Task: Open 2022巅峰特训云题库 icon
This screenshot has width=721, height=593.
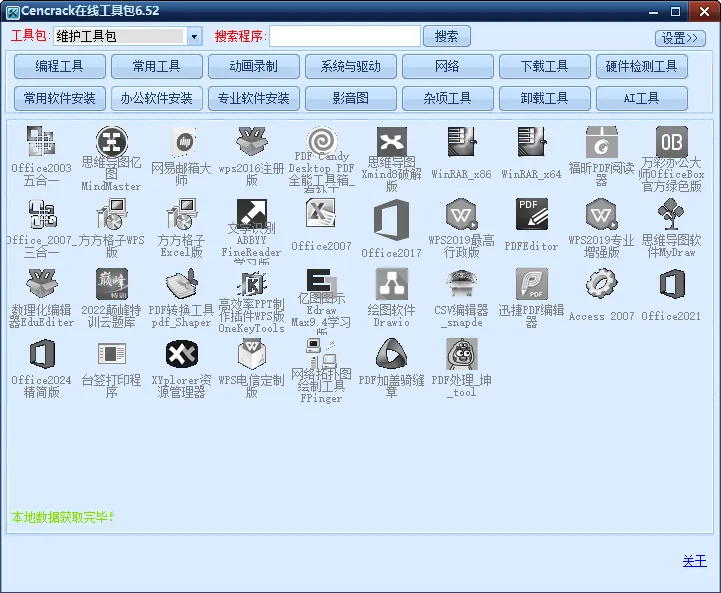Action: 111,284
